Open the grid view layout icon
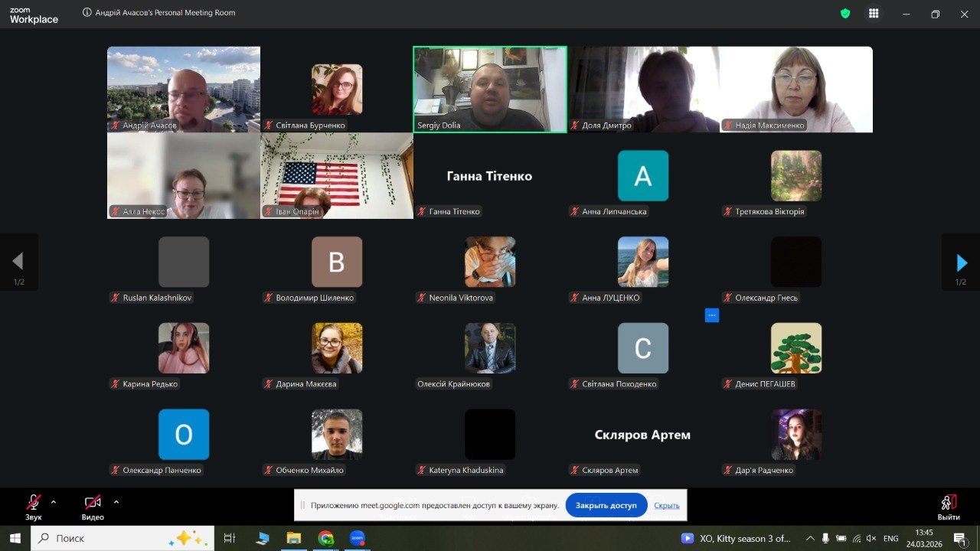The height and width of the screenshot is (551, 980). [874, 14]
